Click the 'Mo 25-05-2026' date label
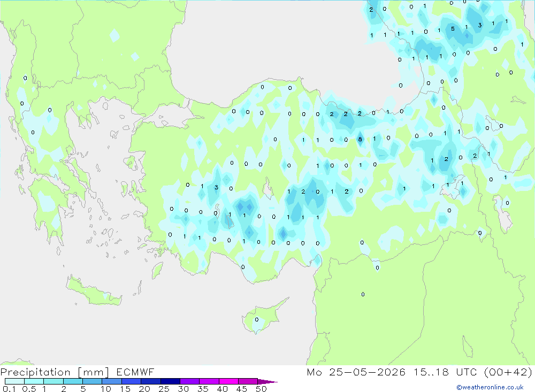 coord(356,372)
